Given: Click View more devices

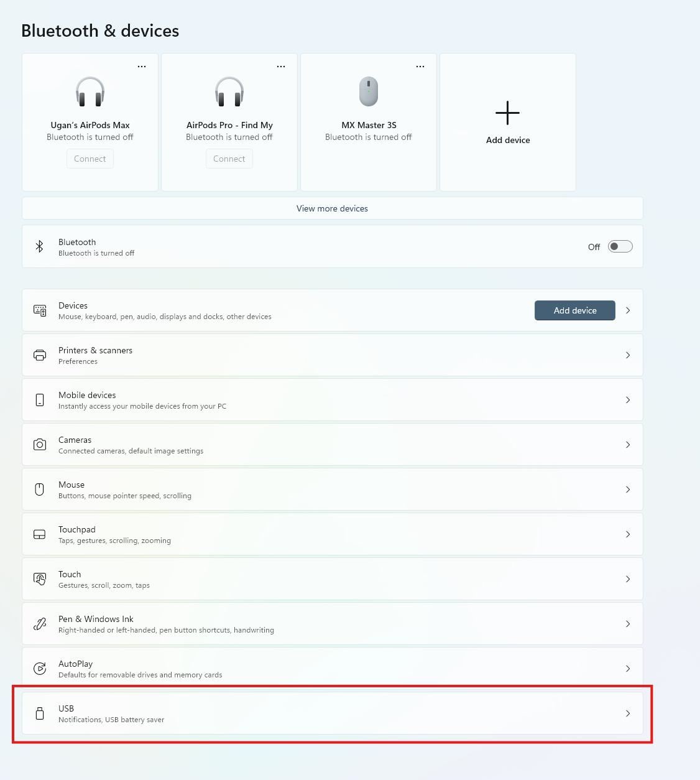Looking at the screenshot, I should [333, 208].
